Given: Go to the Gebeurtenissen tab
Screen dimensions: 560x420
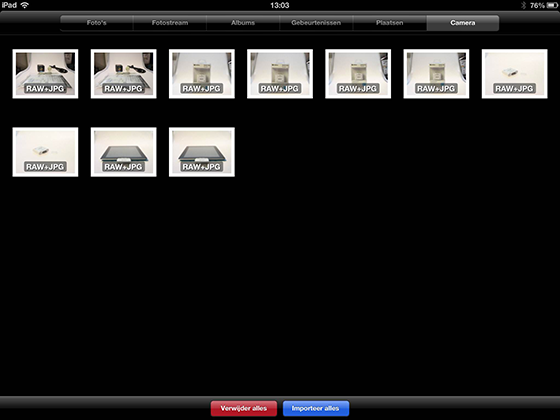Looking at the screenshot, I should click(316, 23).
